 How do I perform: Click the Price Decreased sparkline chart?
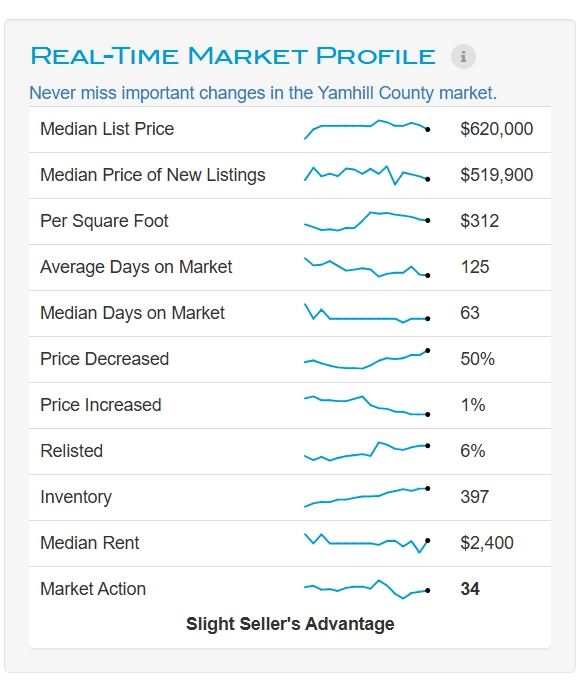(x=367, y=359)
